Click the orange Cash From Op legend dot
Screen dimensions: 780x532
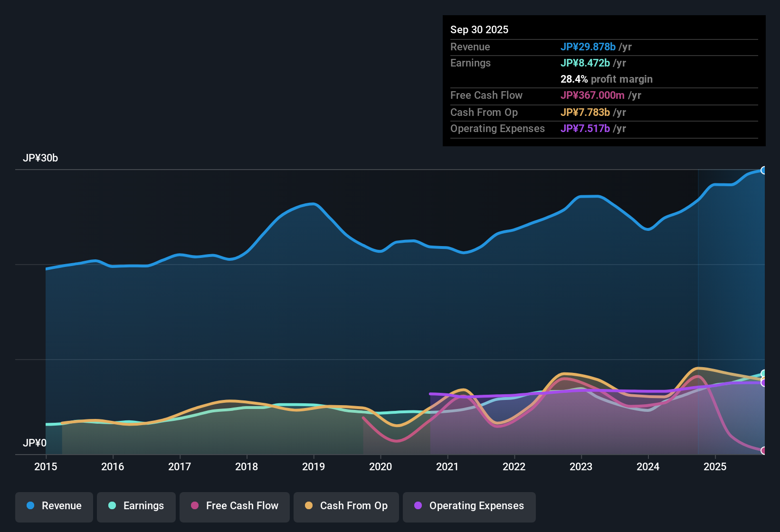309,506
